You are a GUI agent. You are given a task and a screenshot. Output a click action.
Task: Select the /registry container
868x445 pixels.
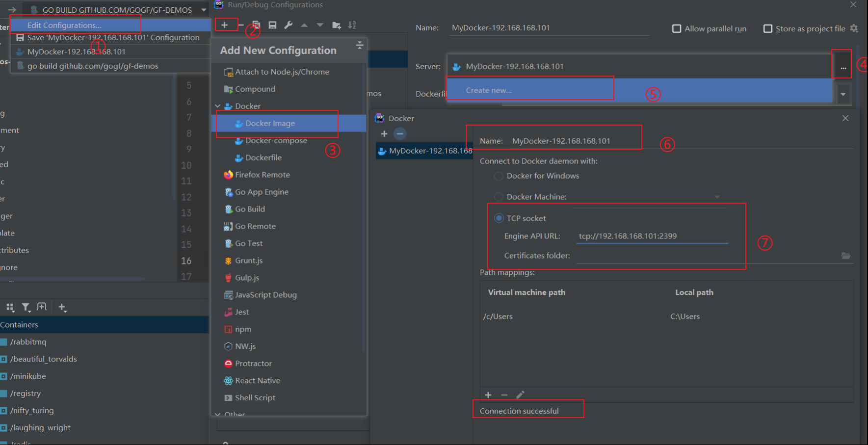(104, 393)
